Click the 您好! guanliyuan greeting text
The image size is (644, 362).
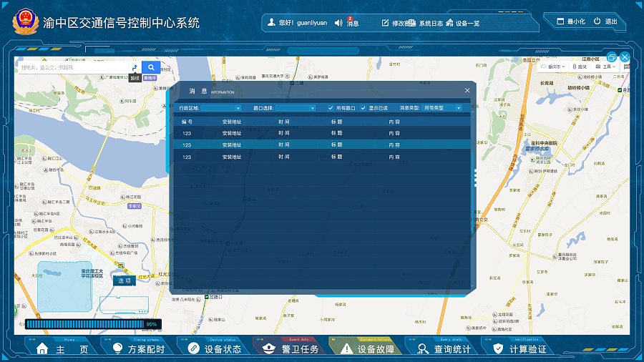tap(303, 23)
